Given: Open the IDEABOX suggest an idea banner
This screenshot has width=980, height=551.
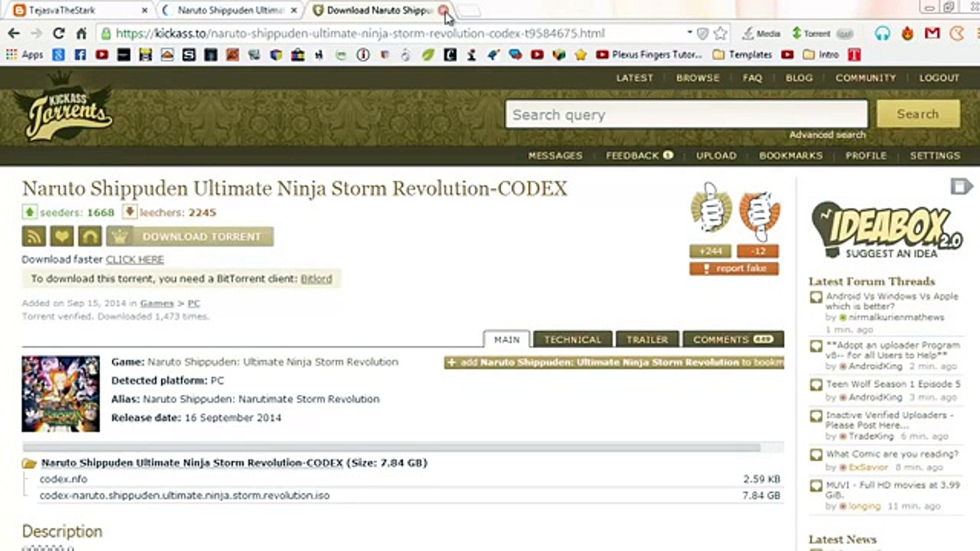Looking at the screenshot, I should [x=887, y=230].
